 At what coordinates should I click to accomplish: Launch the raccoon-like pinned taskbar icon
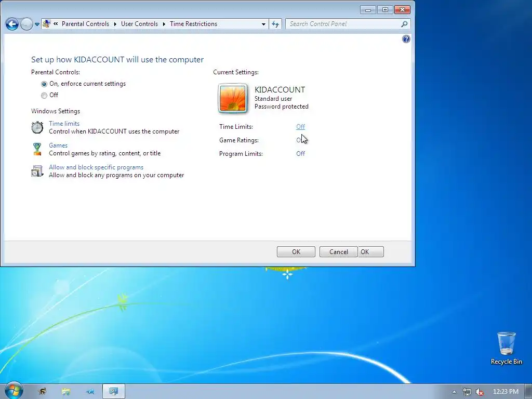[x=42, y=392]
